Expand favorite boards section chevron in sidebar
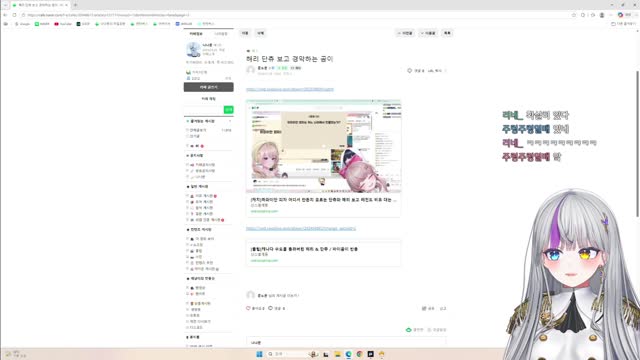640x360 pixels. click(x=230, y=121)
